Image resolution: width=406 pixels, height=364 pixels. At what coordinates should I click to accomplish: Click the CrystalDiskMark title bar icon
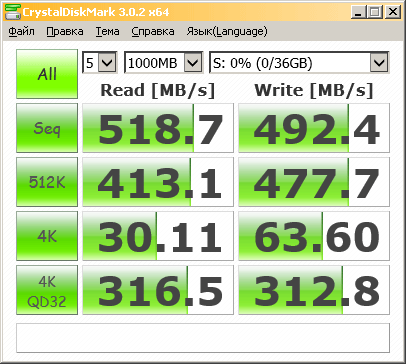(x=13, y=12)
